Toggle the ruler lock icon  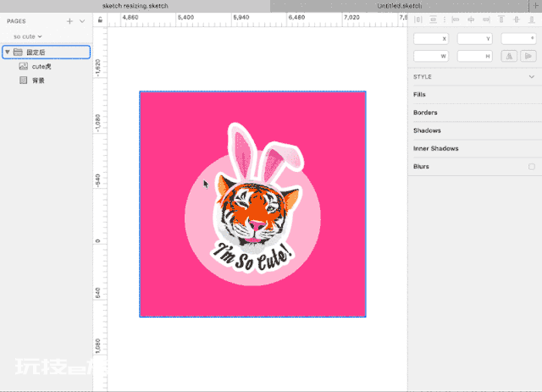pyautogui.click(x=100, y=19)
